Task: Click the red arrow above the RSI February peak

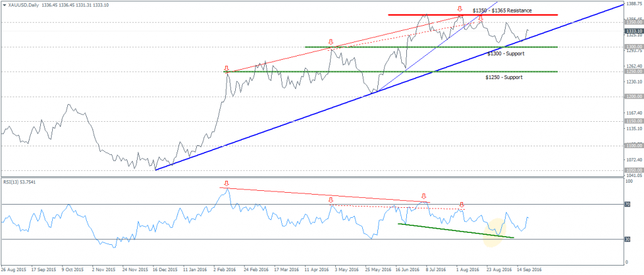Action: coord(226,183)
